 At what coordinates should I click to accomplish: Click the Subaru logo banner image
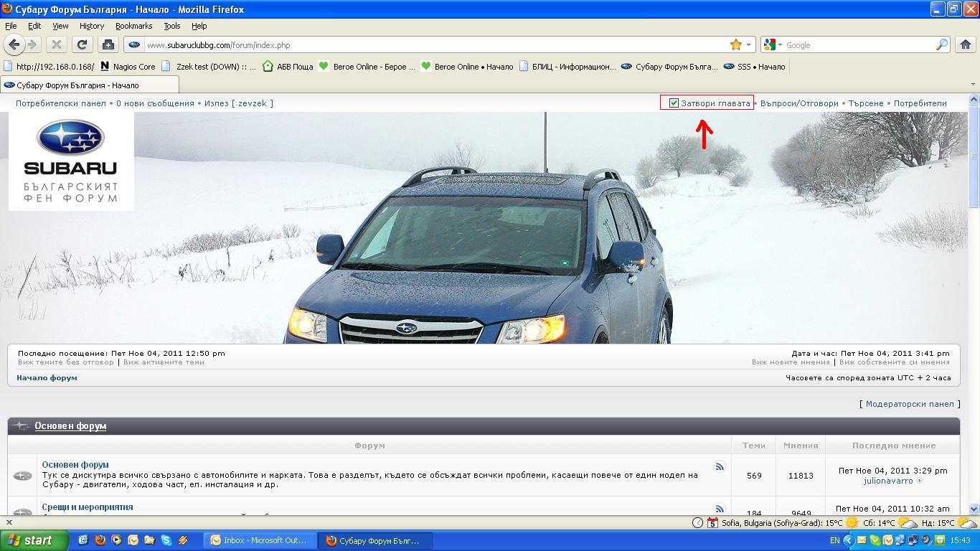coord(71,161)
